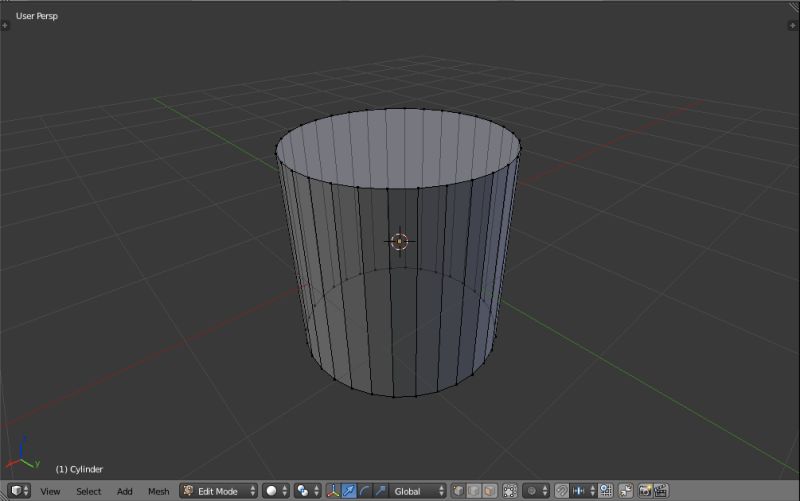Switch to face select mode
The width and height of the screenshot is (800, 501).
pyautogui.click(x=489, y=491)
